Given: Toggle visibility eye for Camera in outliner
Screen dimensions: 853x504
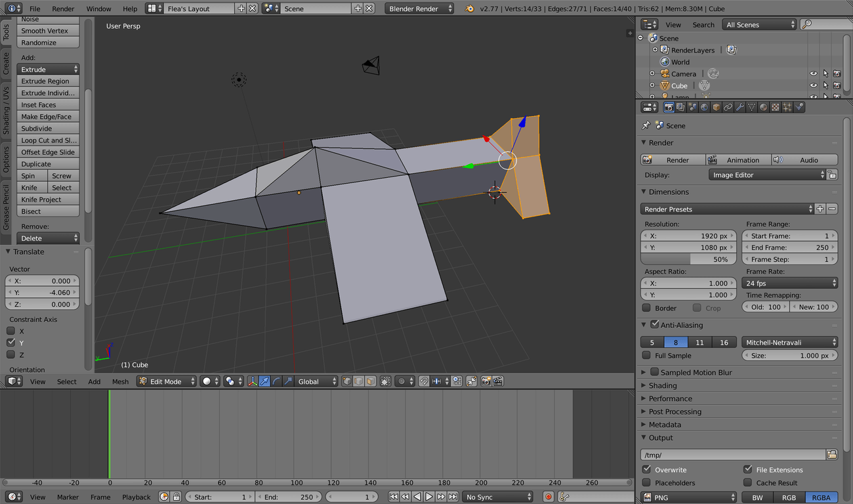Looking at the screenshot, I should (814, 74).
